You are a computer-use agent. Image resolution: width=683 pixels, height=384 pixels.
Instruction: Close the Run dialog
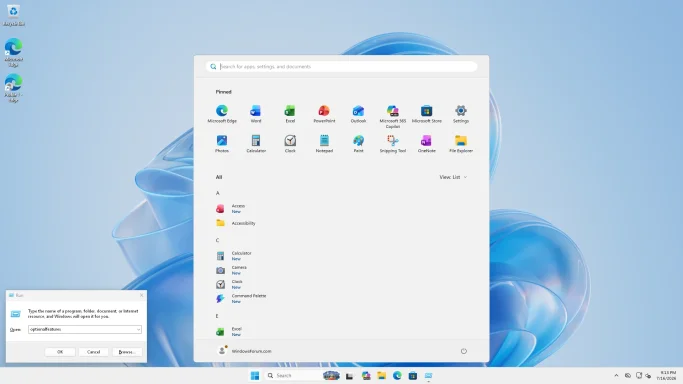click(x=141, y=295)
